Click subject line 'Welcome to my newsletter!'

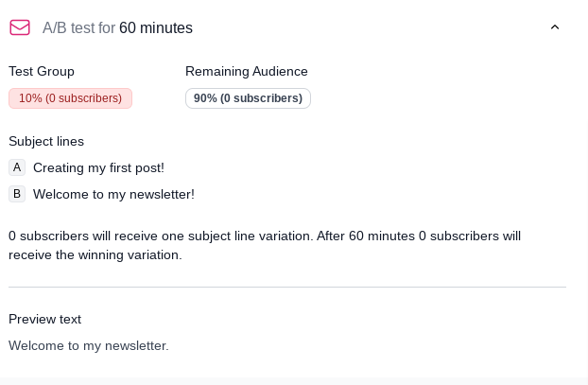113,194
